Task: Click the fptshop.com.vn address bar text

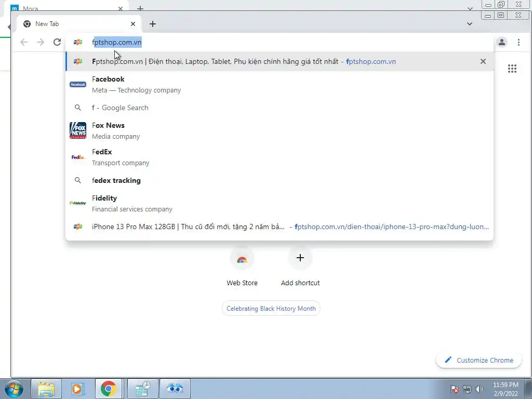Action: [x=117, y=42]
